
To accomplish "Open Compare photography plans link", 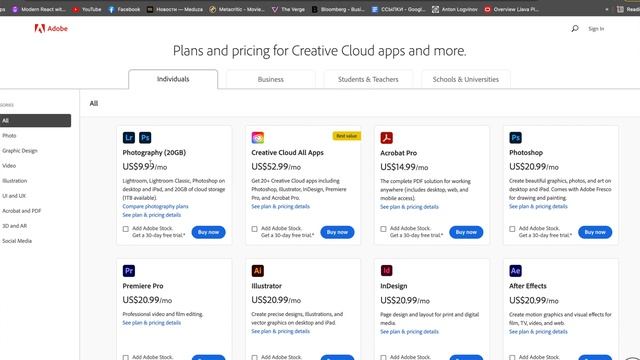I will (x=156, y=206).
